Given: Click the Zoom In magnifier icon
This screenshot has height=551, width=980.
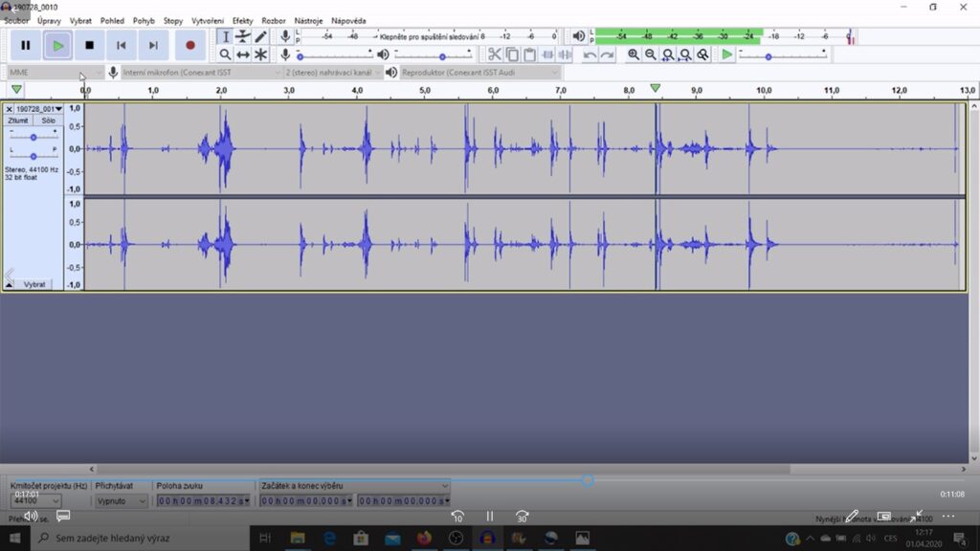Looking at the screenshot, I should point(634,55).
